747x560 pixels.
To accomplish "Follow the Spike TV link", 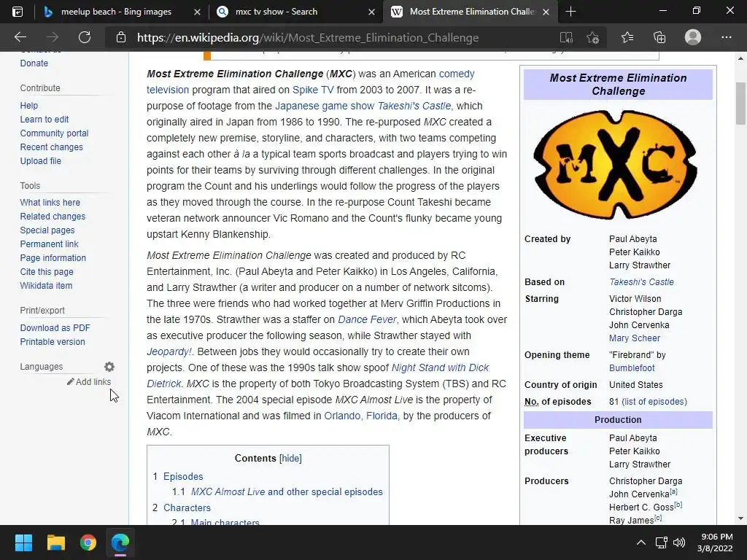I will tap(313, 90).
